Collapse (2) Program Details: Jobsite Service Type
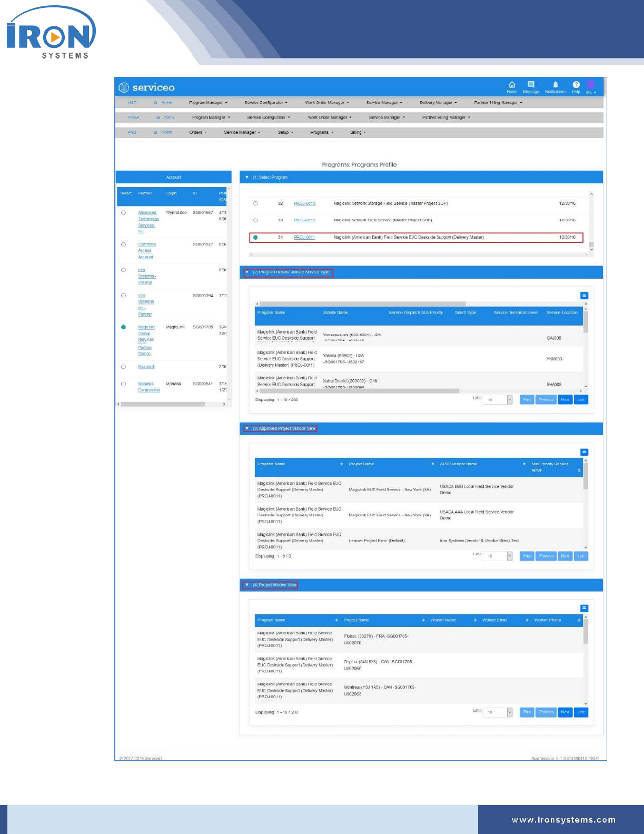 (246, 272)
